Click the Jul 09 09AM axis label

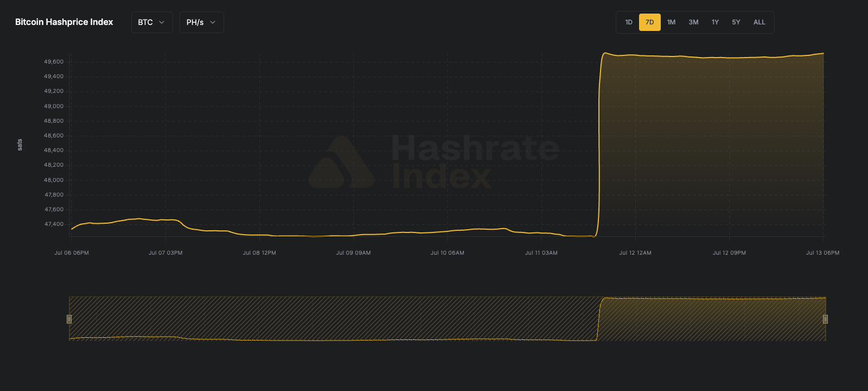coord(354,253)
